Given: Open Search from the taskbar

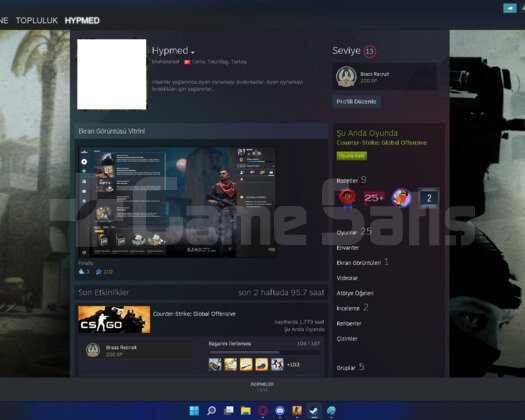Looking at the screenshot, I should click(211, 411).
